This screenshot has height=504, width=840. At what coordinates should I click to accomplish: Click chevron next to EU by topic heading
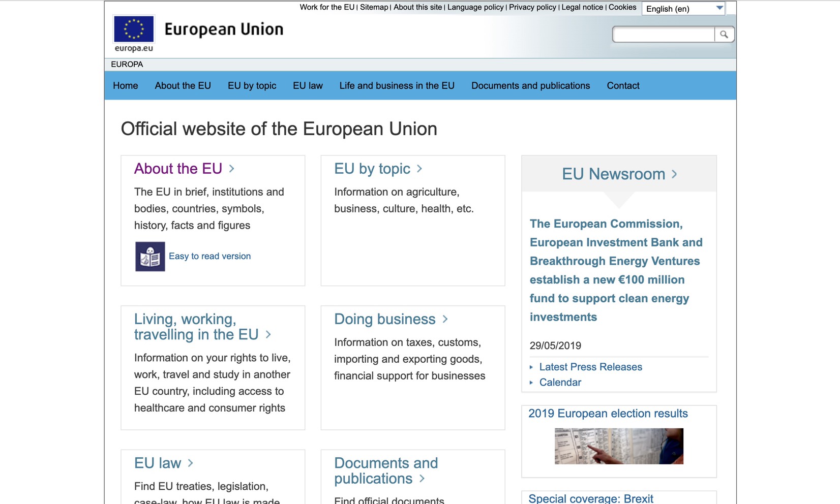click(419, 169)
